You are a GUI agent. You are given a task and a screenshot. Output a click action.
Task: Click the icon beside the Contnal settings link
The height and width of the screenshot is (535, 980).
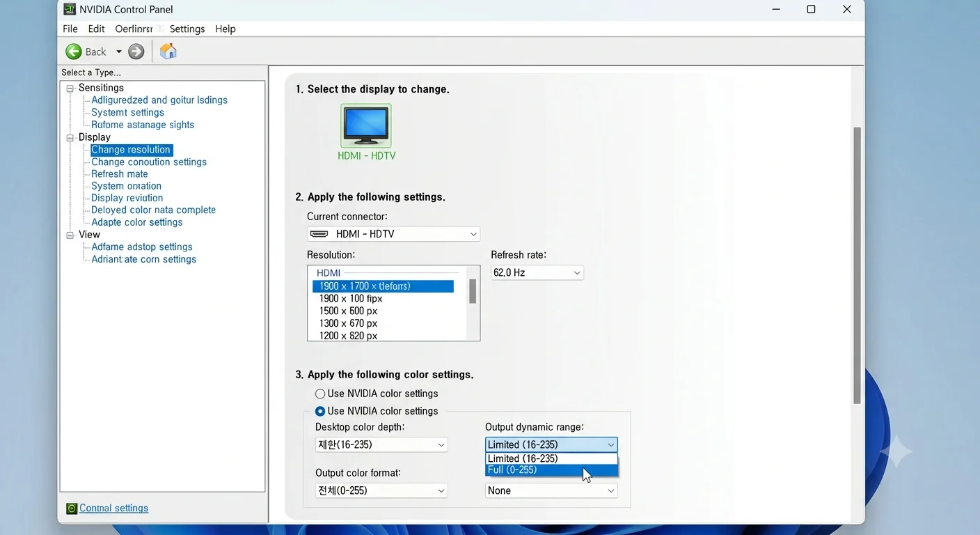pos(72,509)
